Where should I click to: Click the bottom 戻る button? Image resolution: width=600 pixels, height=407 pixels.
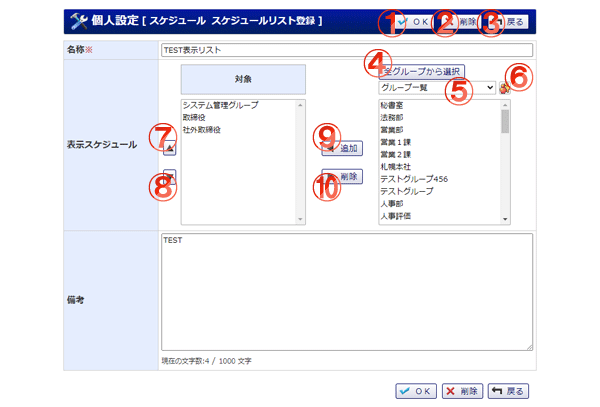[x=508, y=391]
